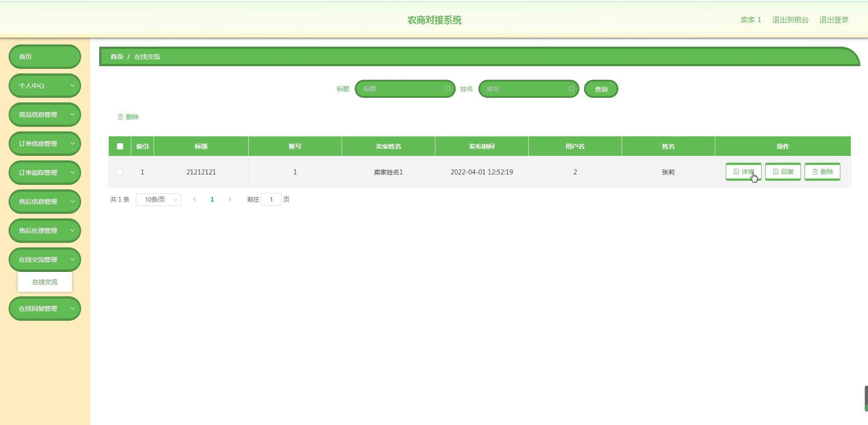This screenshot has width=868, height=425.
Task: Click the 查询 search button
Action: tap(601, 89)
